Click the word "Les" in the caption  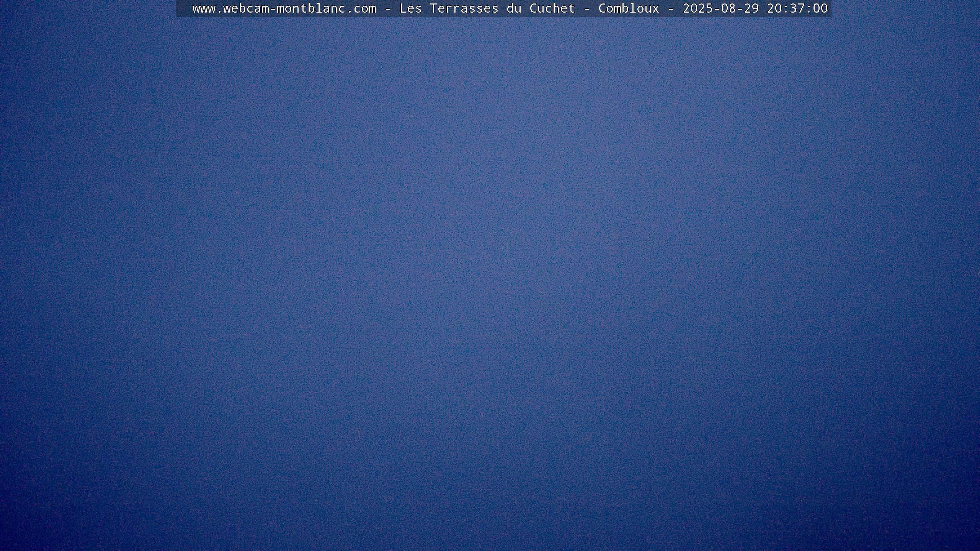click(410, 8)
